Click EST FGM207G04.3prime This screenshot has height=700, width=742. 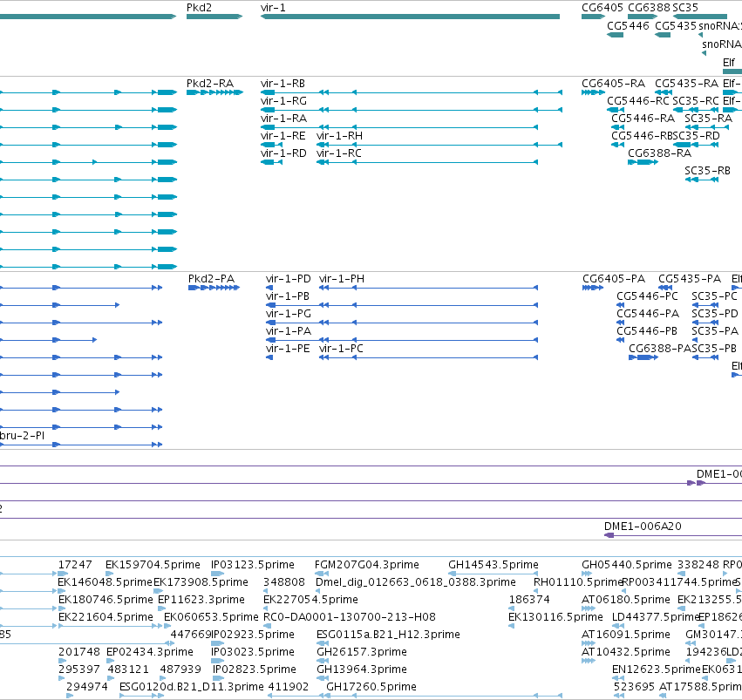click(x=367, y=565)
